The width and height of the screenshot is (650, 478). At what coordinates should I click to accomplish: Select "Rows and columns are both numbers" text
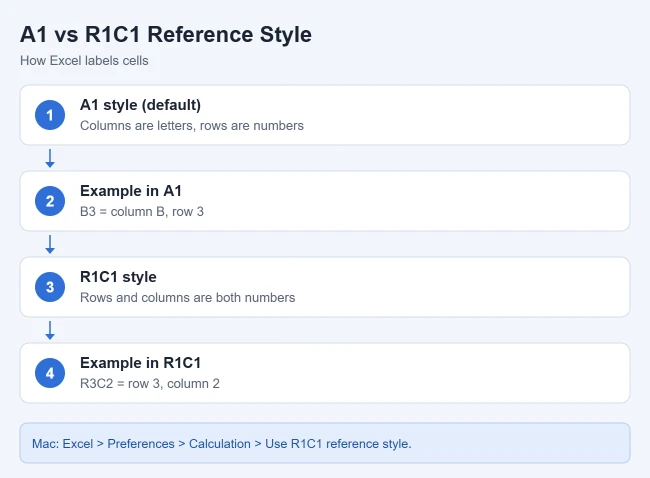tap(187, 298)
